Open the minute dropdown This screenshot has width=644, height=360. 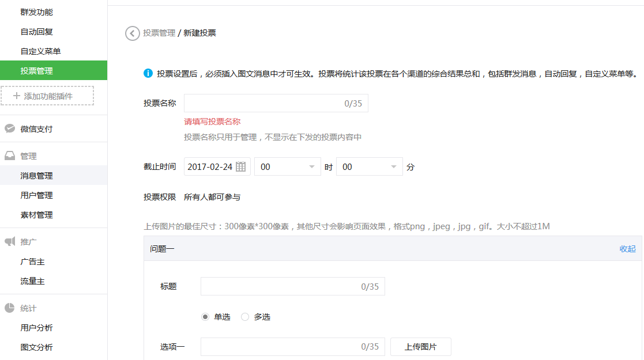tap(369, 166)
